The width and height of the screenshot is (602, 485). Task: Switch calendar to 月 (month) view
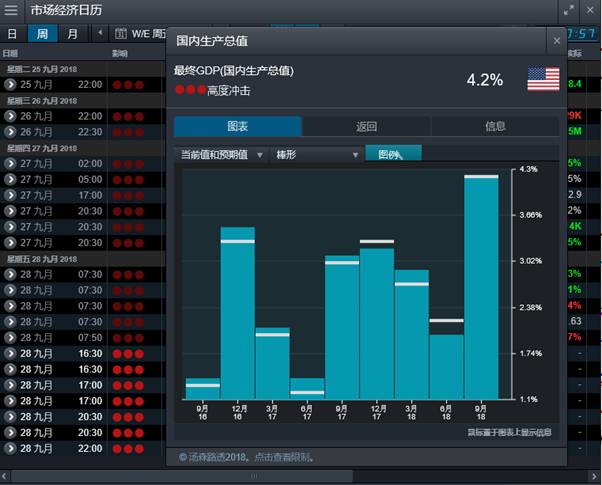[72, 34]
